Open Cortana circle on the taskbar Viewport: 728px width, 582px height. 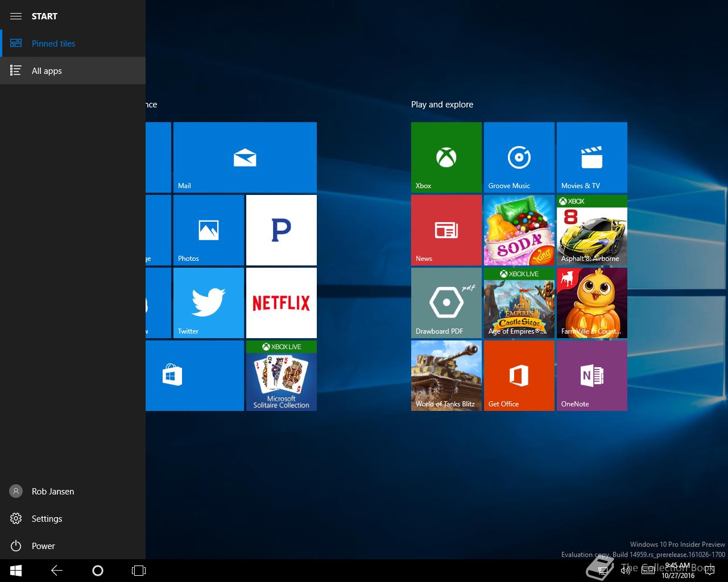coord(98,571)
